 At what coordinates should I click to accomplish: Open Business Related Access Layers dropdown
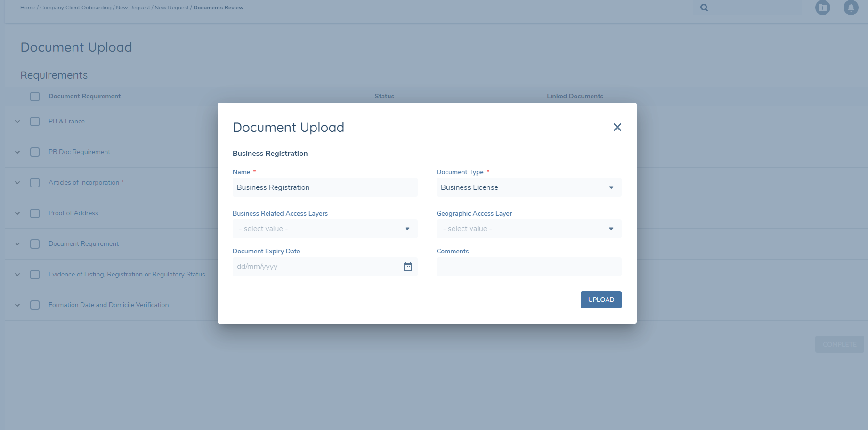[324, 229]
